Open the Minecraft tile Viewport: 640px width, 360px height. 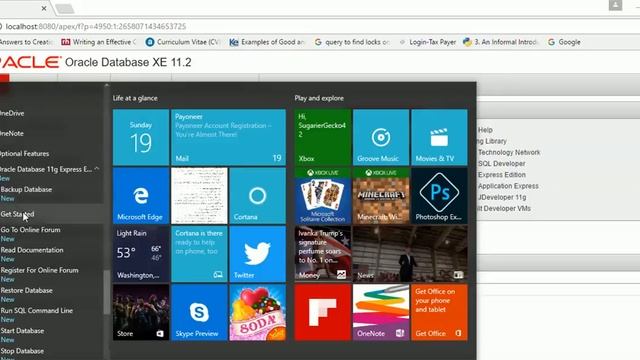pyautogui.click(x=381, y=196)
